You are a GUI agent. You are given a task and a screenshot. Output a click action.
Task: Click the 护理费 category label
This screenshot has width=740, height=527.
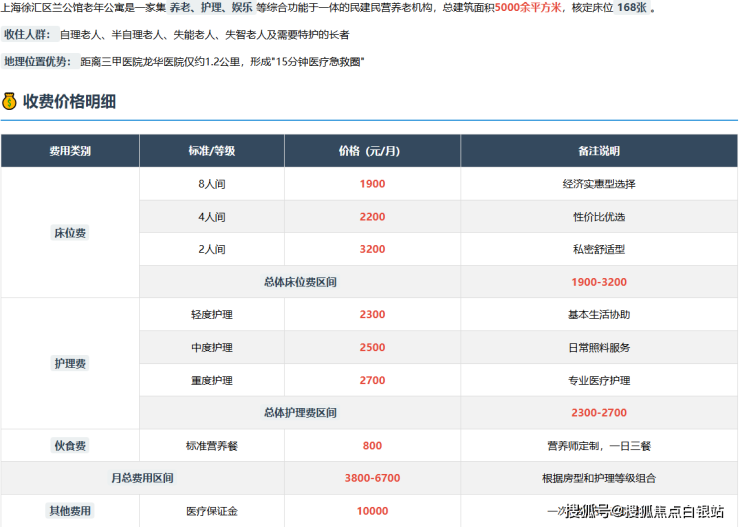70,364
